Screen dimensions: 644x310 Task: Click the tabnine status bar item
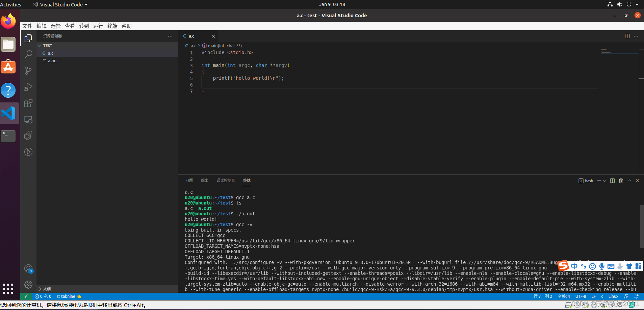click(68, 296)
